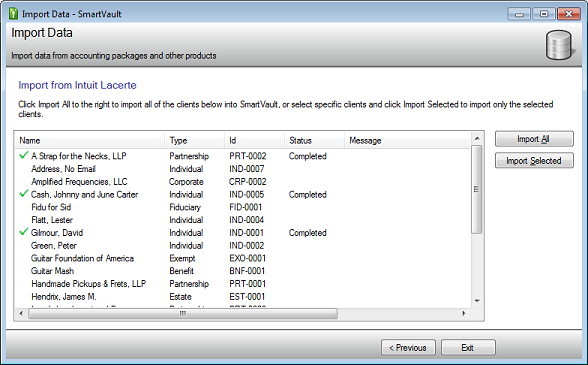Click the PRT-0002 Id cell
The width and height of the screenshot is (588, 365).
click(x=248, y=156)
